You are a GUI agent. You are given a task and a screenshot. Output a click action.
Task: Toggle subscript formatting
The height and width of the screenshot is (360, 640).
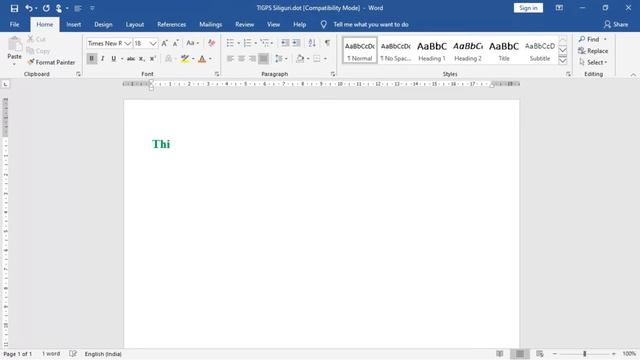click(142, 59)
